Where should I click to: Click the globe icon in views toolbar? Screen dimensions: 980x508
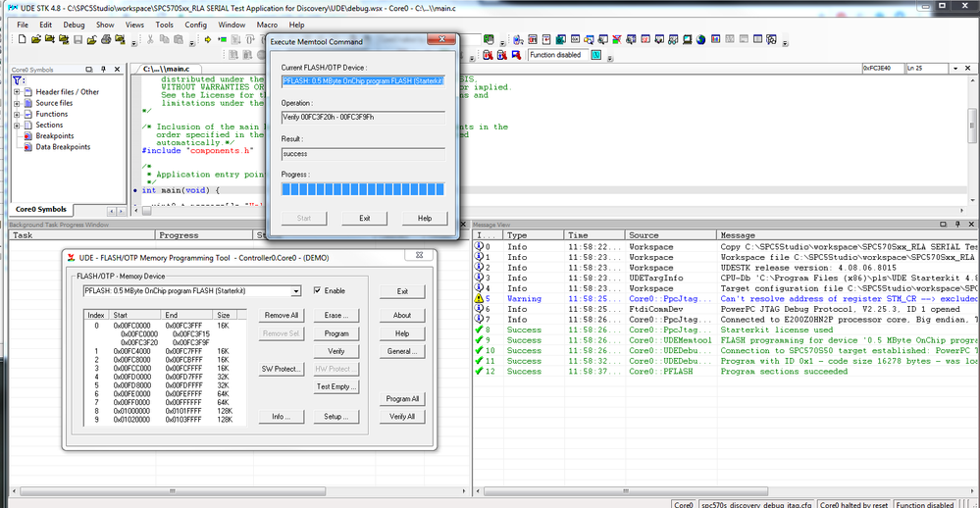click(x=700, y=39)
